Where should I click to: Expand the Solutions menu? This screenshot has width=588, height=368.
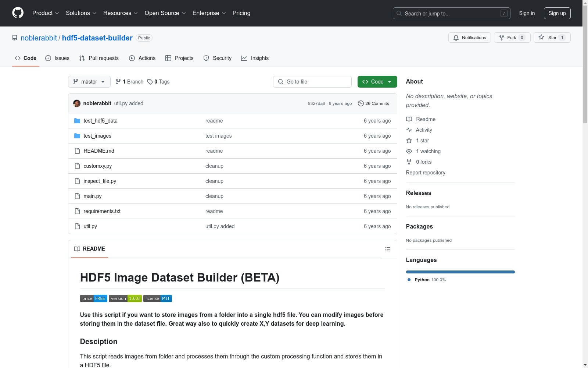(81, 13)
